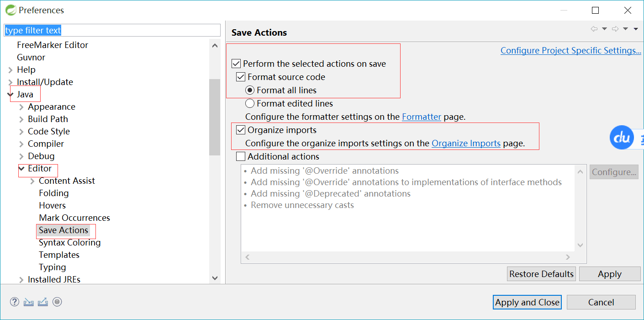Screen dimensions: 644x320
Task: Enable 'Additional actions' checkbox
Action: click(x=241, y=157)
